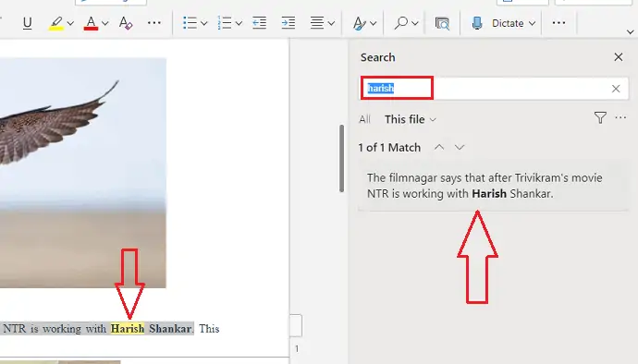Image resolution: width=638 pixels, height=364 pixels.
Task: Expand the This file scope dropdown
Action: 411,119
